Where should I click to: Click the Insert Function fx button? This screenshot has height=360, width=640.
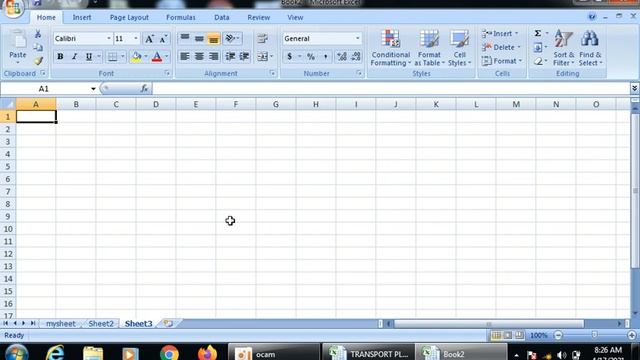point(144,89)
